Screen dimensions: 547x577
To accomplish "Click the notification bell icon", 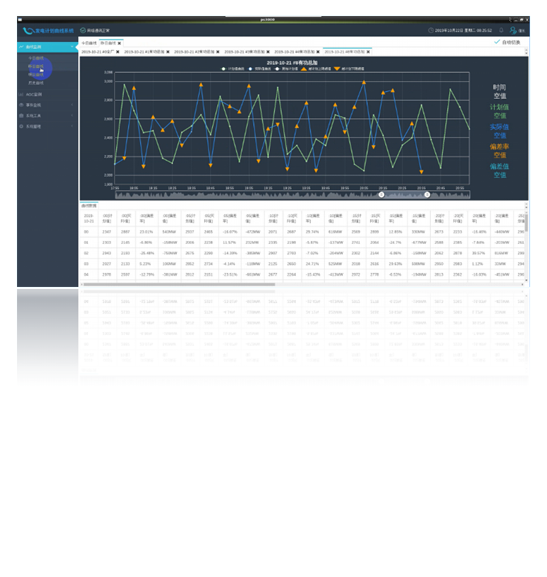I will point(501,30).
